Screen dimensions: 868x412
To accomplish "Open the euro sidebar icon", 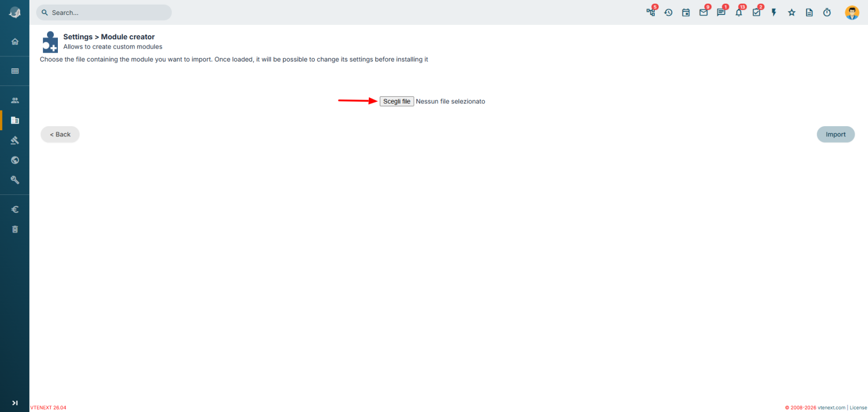I will tap(15, 209).
